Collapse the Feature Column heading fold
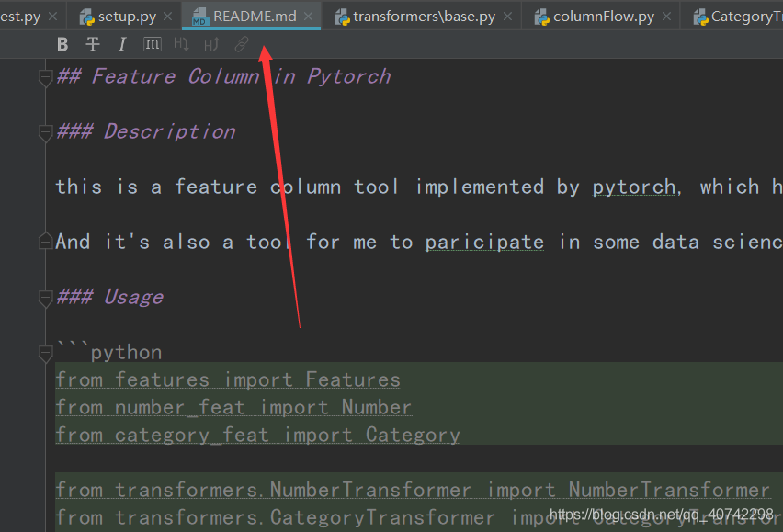The image size is (783, 532). pos(45,78)
